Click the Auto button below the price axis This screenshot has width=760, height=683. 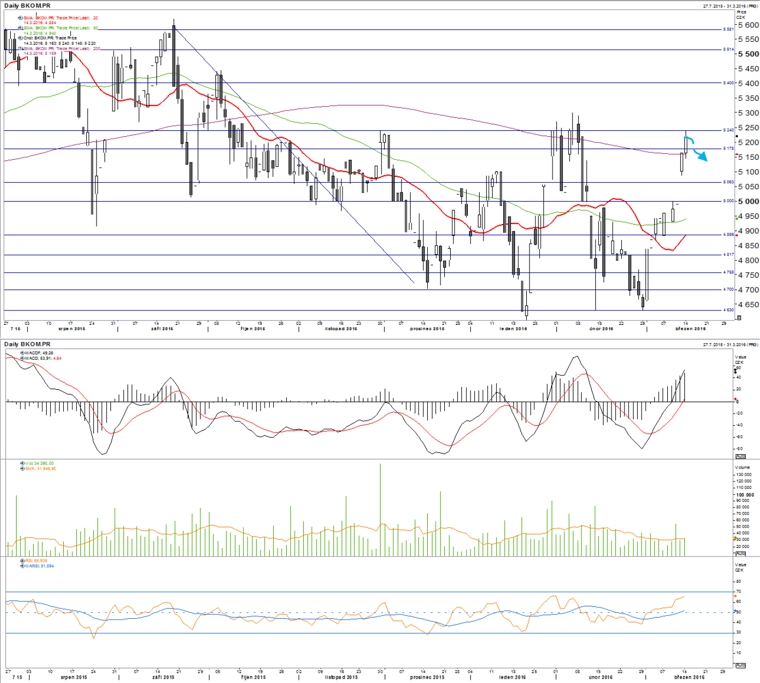739,318
